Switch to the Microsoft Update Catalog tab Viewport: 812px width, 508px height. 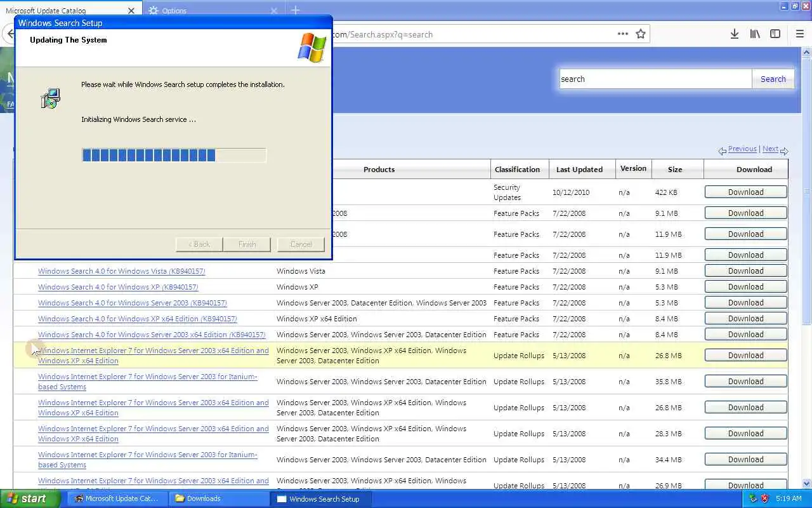(x=70, y=11)
